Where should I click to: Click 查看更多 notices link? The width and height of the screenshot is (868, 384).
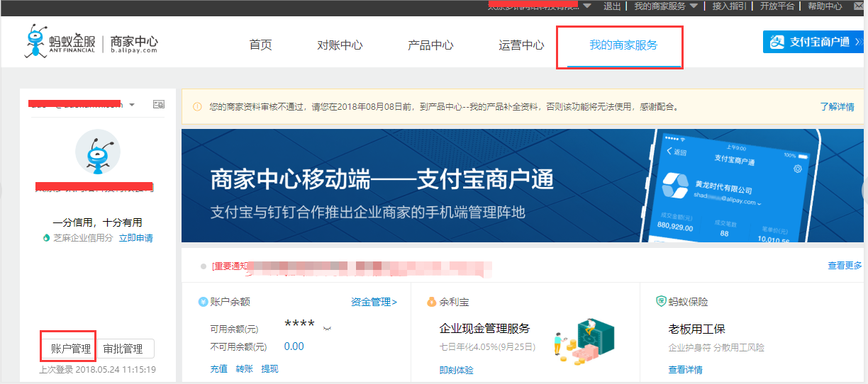[845, 266]
